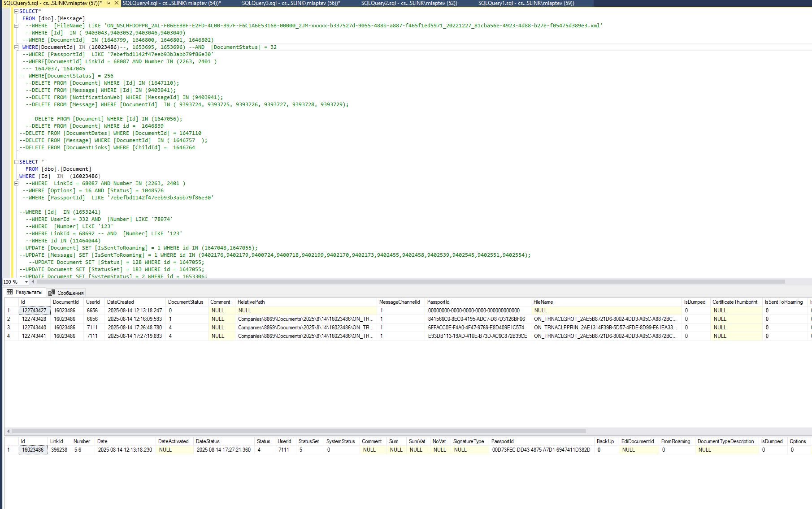812x509 pixels.
Task: Select the DateCreated column header
Action: 135,302
